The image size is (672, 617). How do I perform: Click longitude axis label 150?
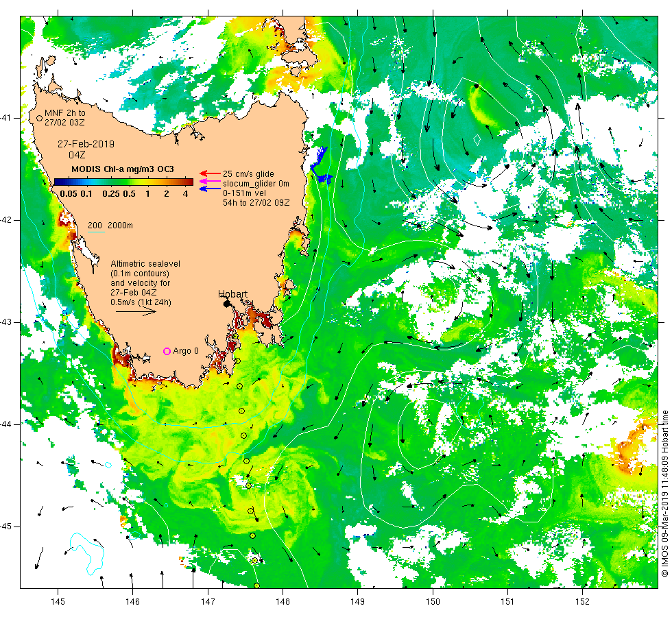click(433, 602)
